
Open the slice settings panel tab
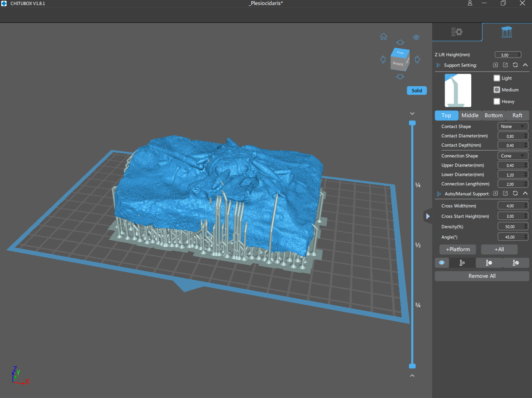(x=457, y=32)
